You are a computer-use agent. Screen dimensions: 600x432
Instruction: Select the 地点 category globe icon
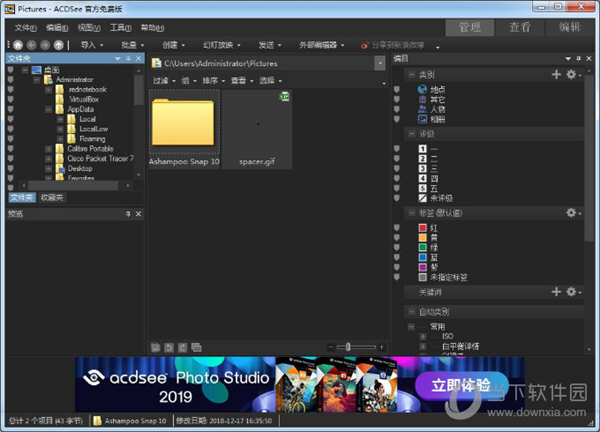(x=422, y=89)
